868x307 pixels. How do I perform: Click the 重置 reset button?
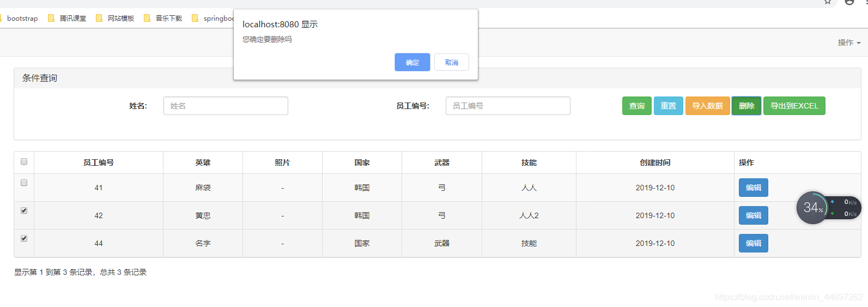tap(668, 106)
